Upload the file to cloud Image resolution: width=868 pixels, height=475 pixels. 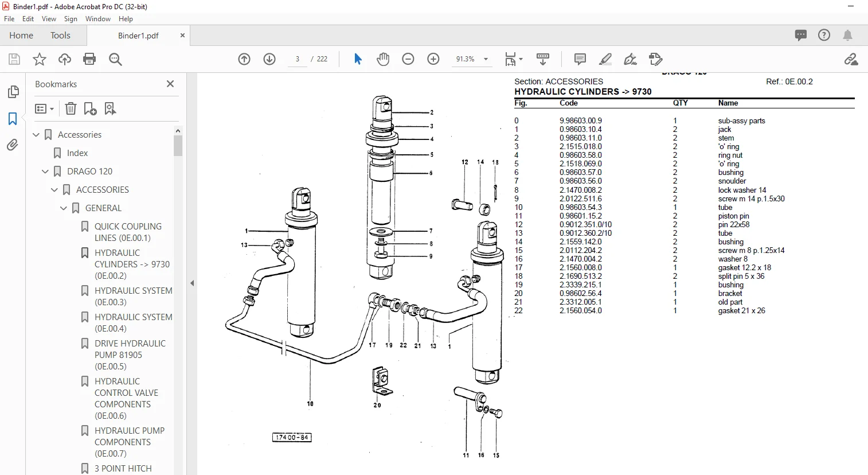(65, 59)
